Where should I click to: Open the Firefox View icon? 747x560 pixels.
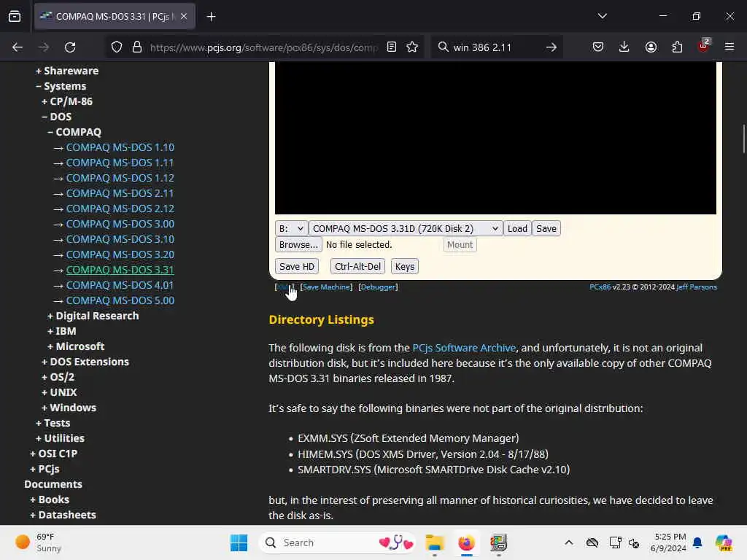[x=15, y=16]
